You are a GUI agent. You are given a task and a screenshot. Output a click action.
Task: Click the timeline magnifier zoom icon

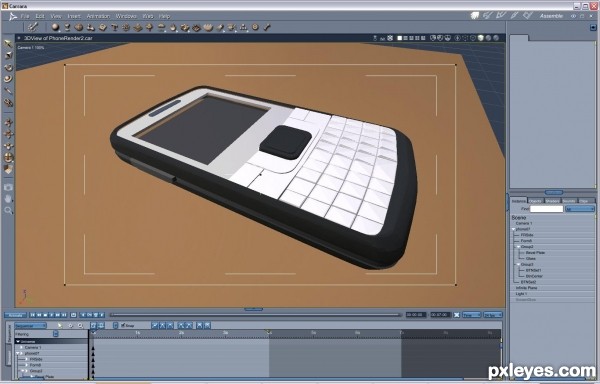coord(80,326)
